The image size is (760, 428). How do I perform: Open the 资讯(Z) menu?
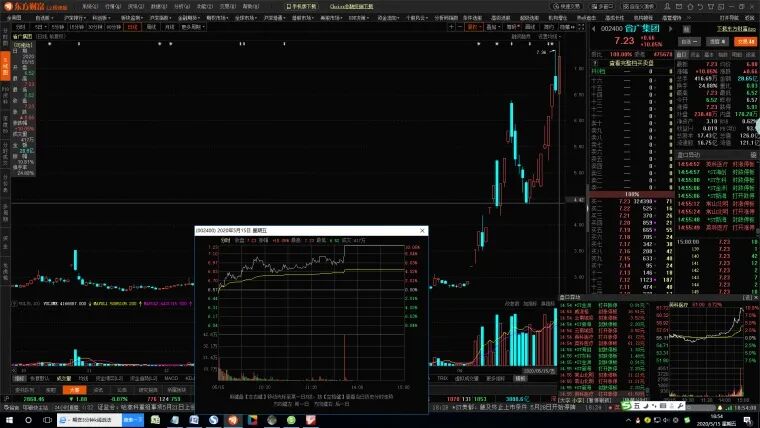[136, 7]
